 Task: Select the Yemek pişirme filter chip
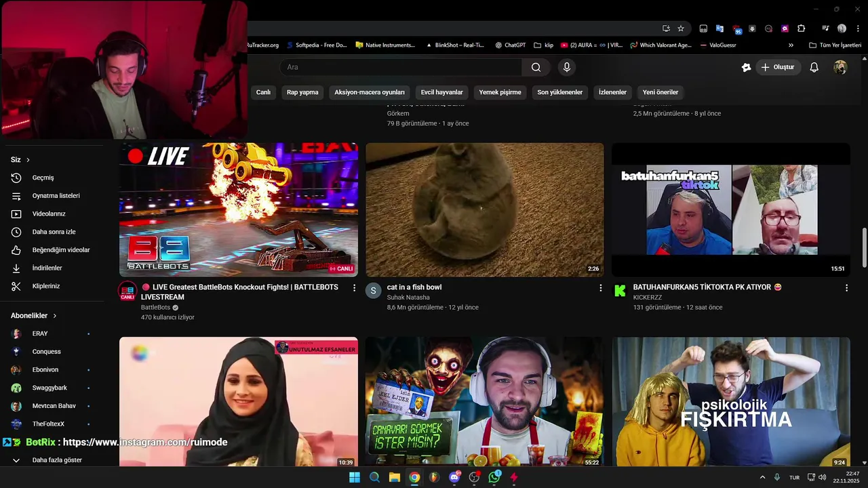500,92
